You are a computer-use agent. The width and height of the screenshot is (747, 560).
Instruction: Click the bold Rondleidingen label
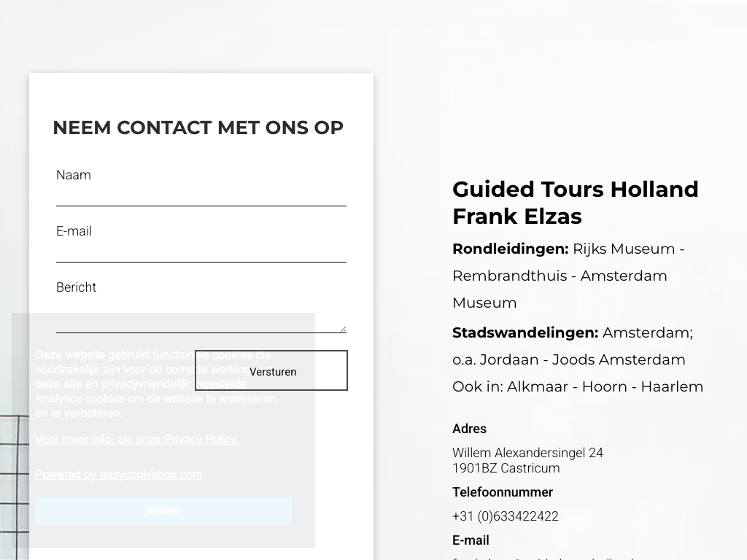[510, 249]
